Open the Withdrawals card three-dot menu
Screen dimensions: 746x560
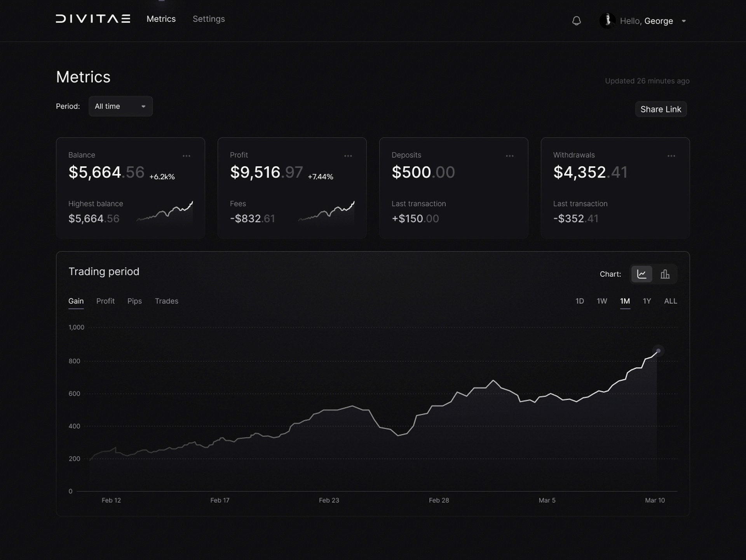pyautogui.click(x=671, y=156)
